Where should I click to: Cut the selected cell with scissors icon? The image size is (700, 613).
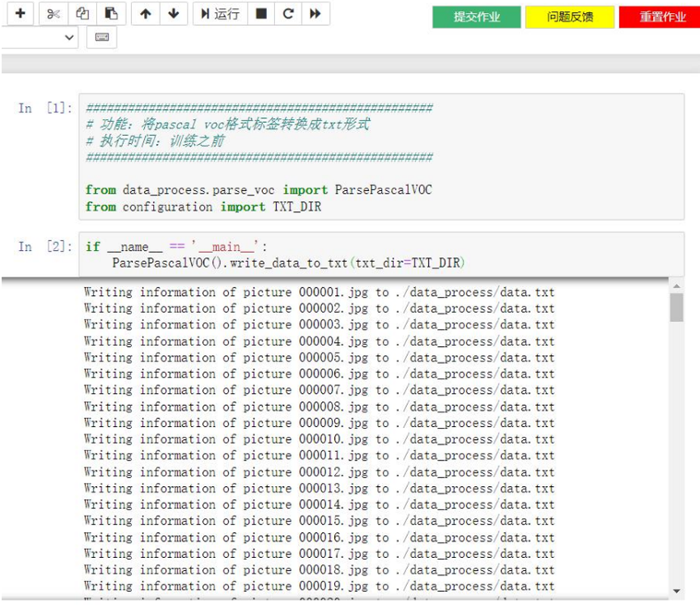tap(53, 14)
